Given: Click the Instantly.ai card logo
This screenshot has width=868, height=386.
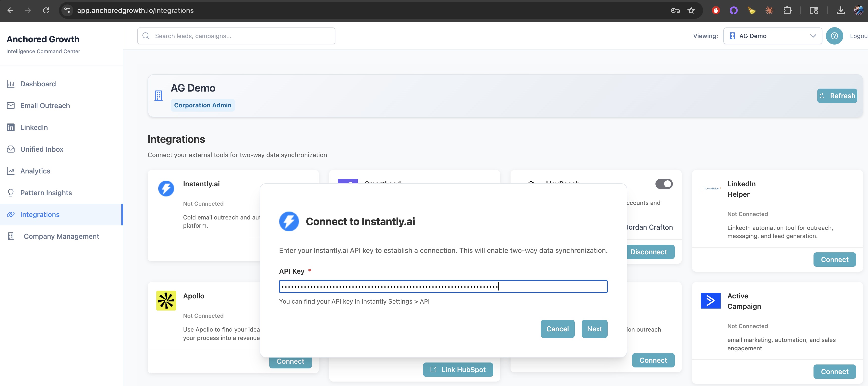Looking at the screenshot, I should click(166, 189).
